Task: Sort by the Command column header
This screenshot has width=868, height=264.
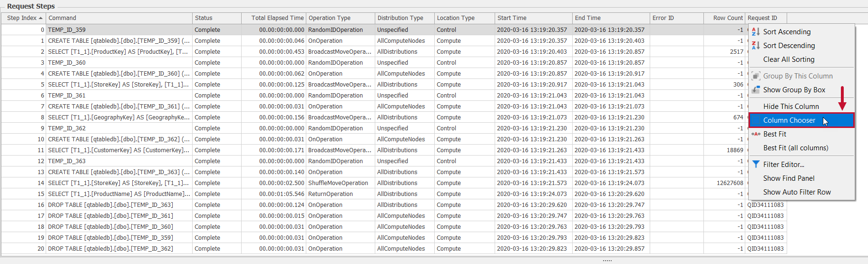Action: click(x=119, y=18)
